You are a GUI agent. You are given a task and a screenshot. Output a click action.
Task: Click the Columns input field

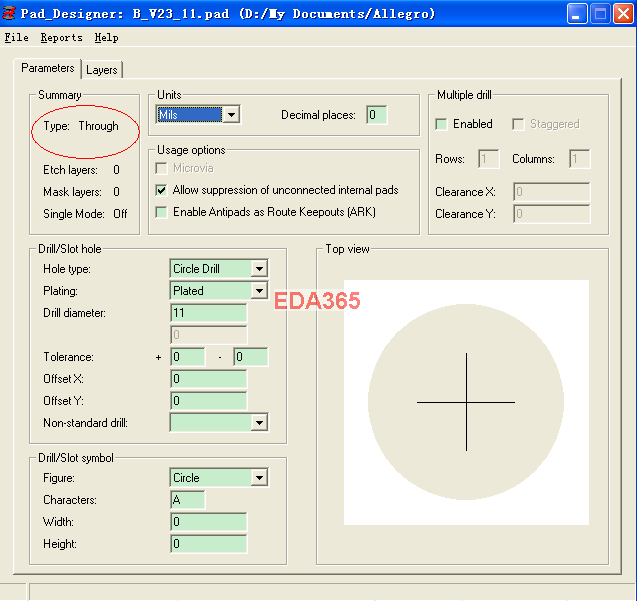pos(580,159)
